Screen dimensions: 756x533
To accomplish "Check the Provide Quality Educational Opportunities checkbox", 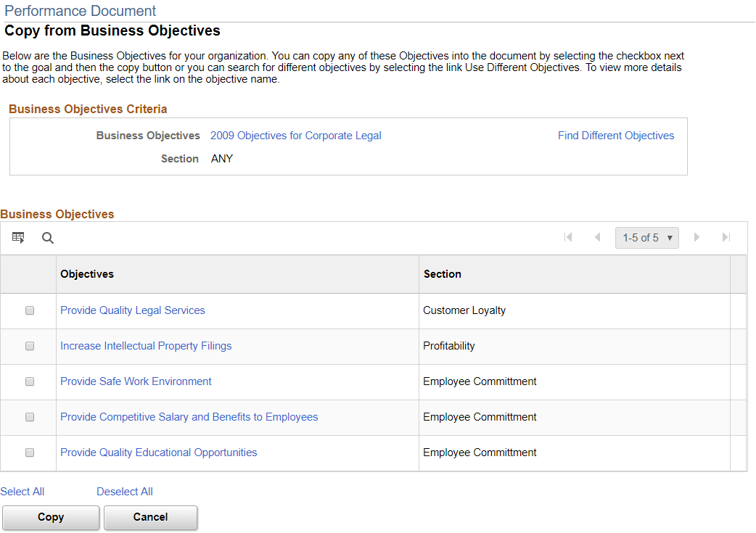I will click(x=29, y=453).
